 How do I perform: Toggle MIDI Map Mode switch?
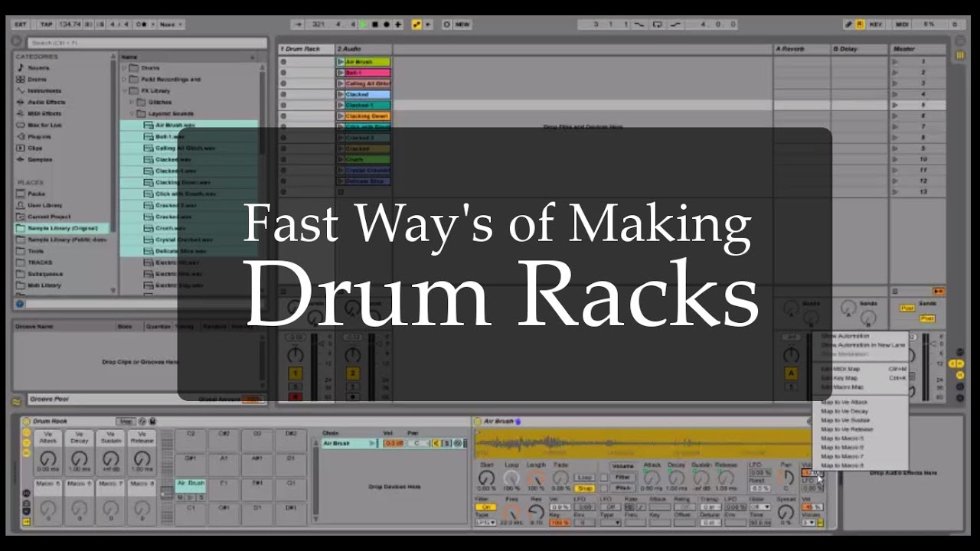(902, 24)
